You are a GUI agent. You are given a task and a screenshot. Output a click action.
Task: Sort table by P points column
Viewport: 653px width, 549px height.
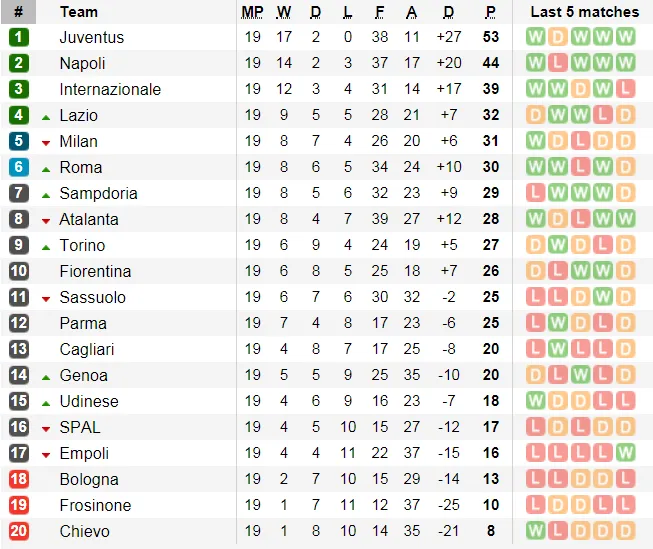(490, 12)
